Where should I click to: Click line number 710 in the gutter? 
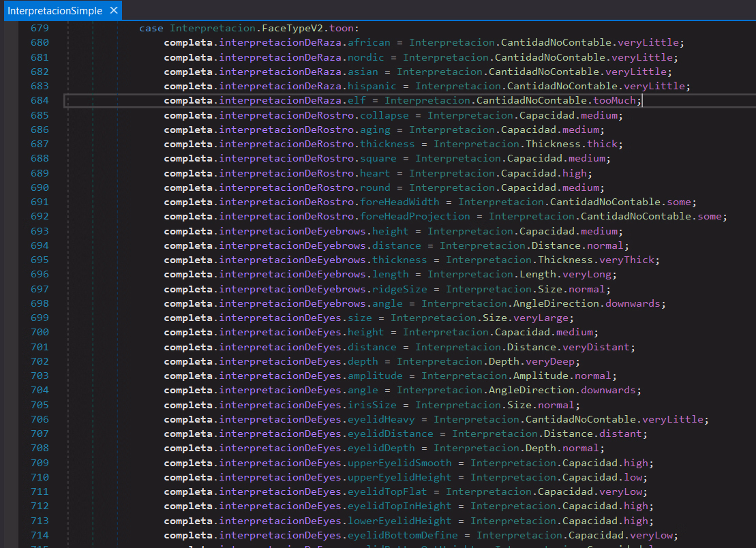click(x=40, y=477)
